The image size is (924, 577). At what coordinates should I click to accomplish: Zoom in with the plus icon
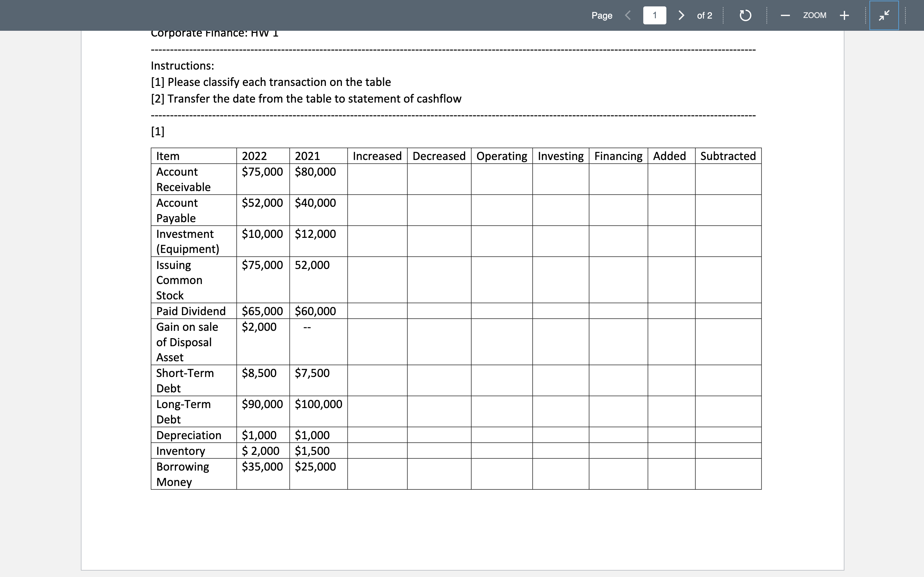[844, 15]
